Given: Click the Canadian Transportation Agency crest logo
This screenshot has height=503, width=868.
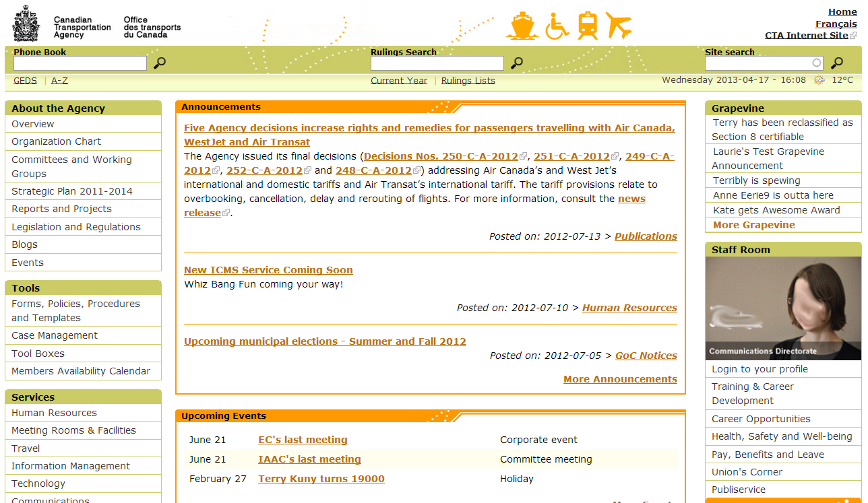Looking at the screenshot, I should [x=26, y=24].
